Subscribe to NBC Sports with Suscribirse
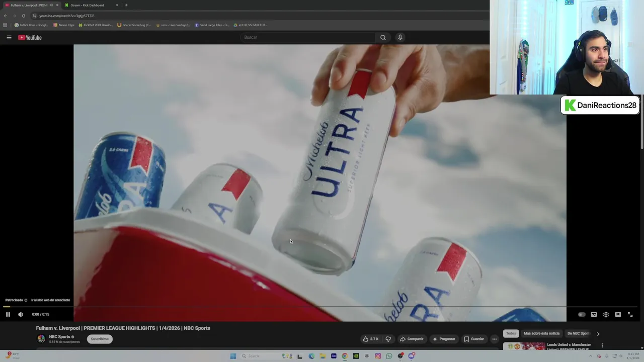 coord(100,339)
